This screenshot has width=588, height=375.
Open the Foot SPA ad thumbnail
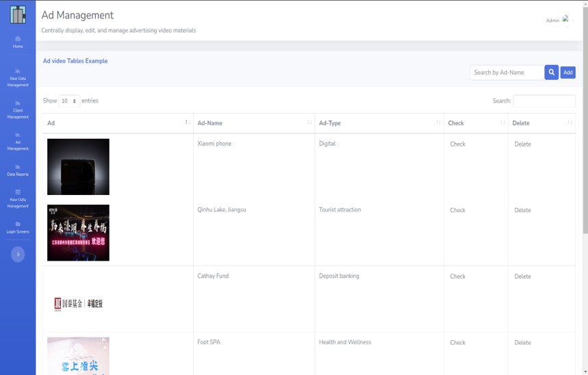(x=78, y=356)
